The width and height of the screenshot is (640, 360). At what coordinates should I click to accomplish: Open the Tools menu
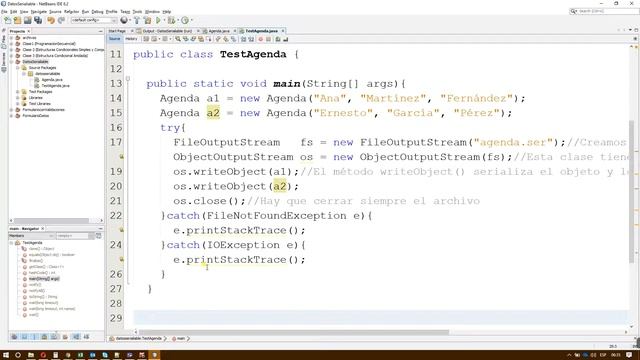click(138, 11)
